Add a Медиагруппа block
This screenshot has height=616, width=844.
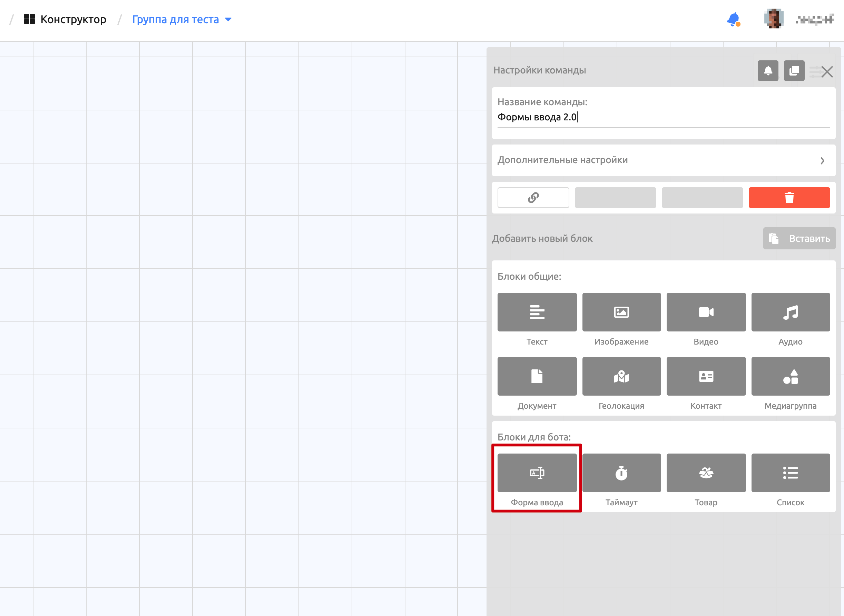(790, 376)
